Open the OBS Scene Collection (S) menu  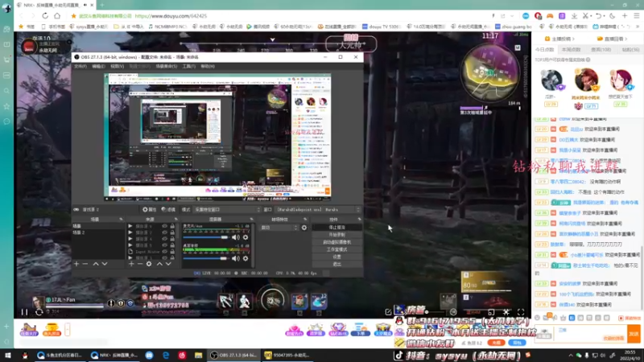click(x=167, y=66)
